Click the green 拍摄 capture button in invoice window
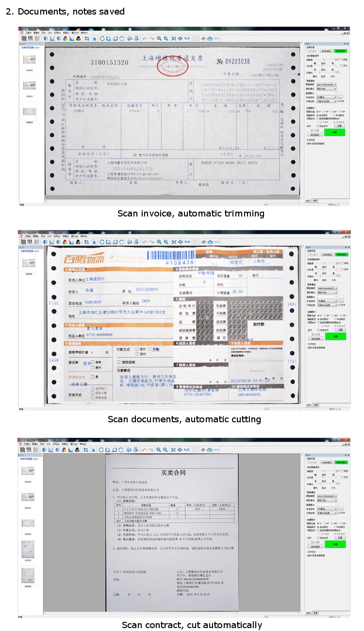 (x=335, y=132)
